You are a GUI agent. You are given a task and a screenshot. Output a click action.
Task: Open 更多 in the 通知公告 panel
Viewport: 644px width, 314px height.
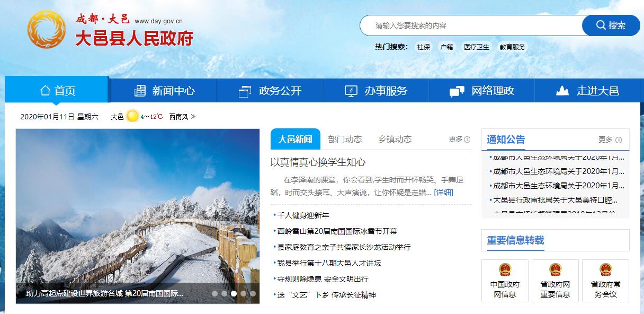(610, 139)
